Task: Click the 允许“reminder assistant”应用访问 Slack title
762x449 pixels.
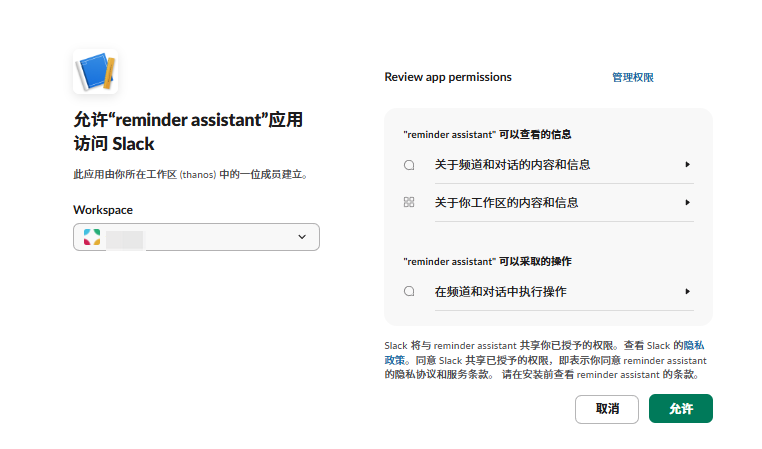Action: click(188, 132)
